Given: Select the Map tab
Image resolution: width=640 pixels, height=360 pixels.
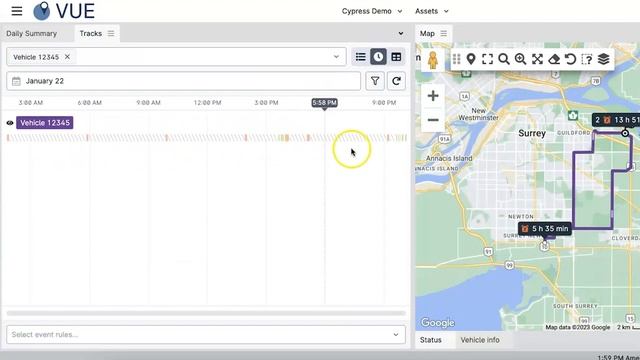Looking at the screenshot, I should coord(427,33).
